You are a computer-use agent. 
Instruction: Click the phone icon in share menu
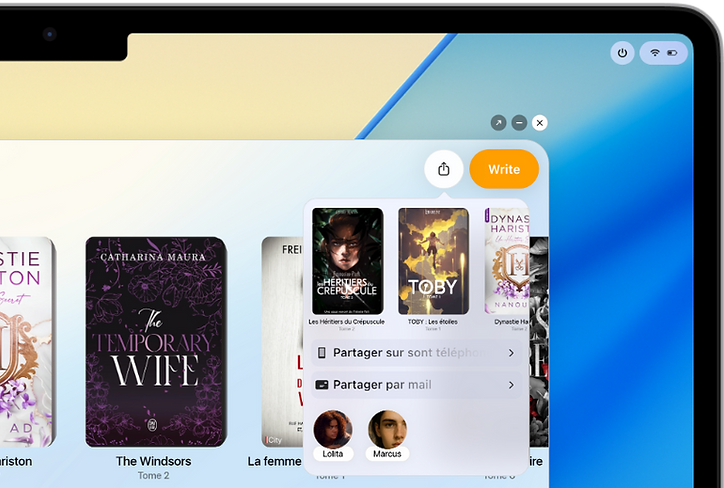tap(322, 353)
